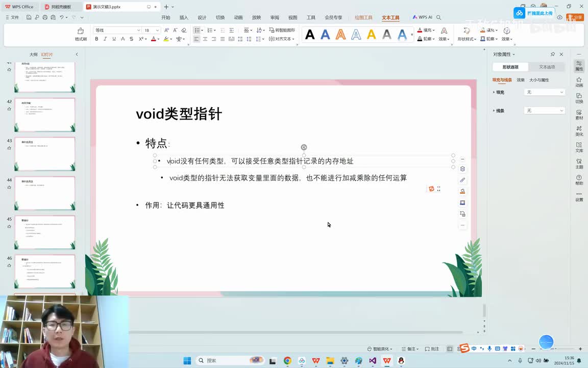Open the 设计 (Design) ribbon tab

202,17
